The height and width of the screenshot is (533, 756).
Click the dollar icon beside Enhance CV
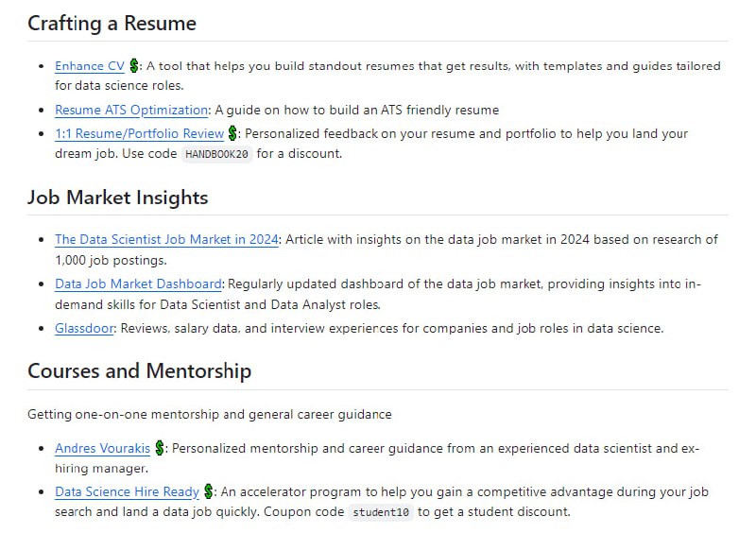pyautogui.click(x=134, y=66)
